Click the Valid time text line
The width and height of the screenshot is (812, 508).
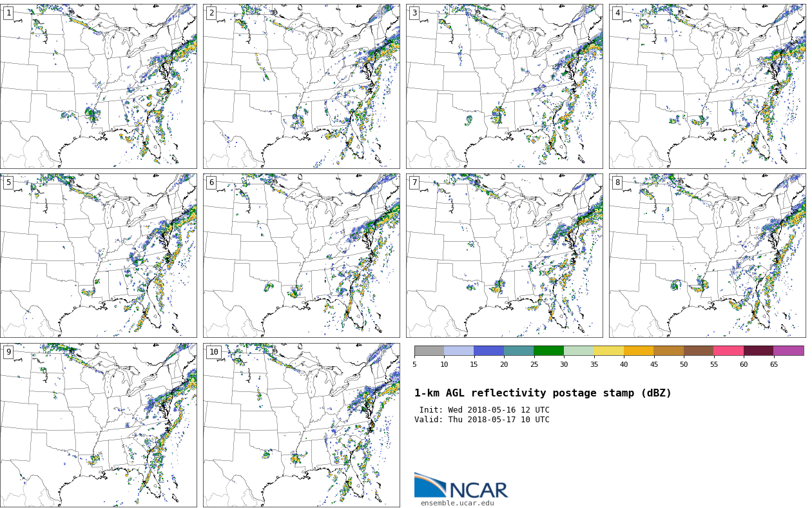tap(482, 420)
